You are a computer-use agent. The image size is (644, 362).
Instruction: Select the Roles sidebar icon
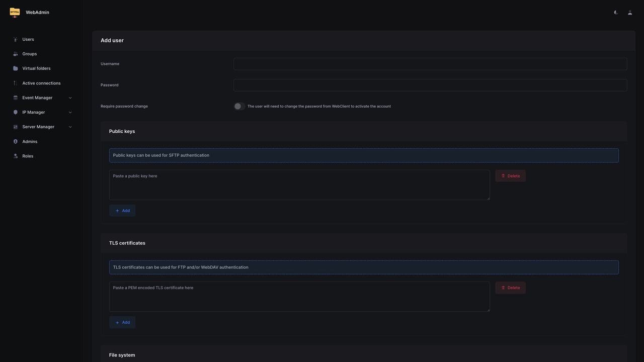tap(15, 156)
